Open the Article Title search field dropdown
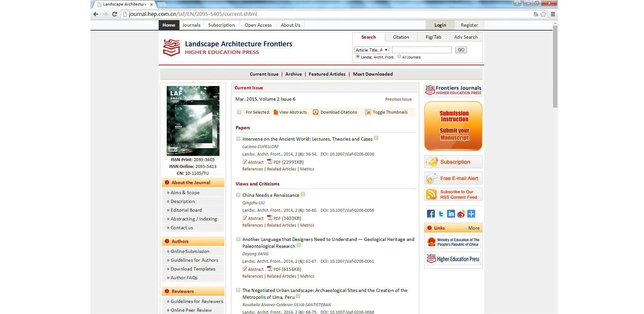This screenshot has height=314, width=644. (372, 50)
